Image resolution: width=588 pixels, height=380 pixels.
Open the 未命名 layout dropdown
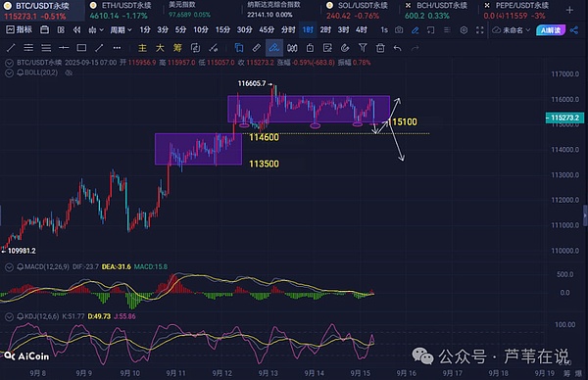click(512, 30)
